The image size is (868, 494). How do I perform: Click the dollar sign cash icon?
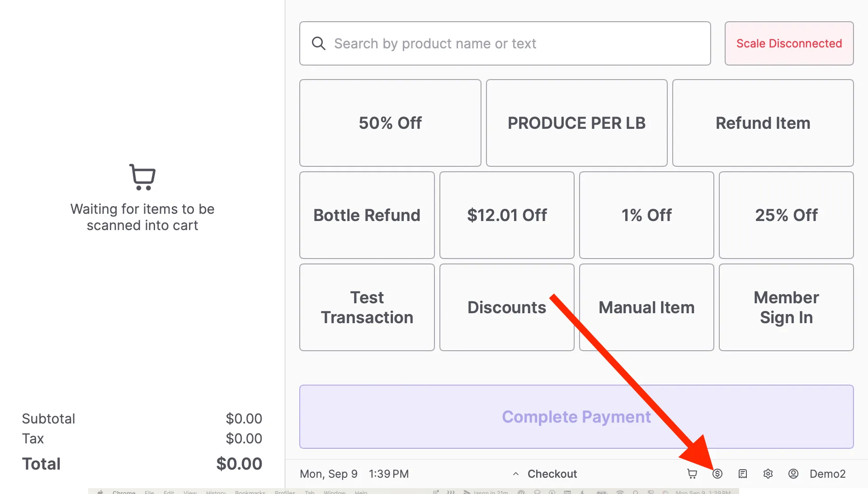coord(717,474)
